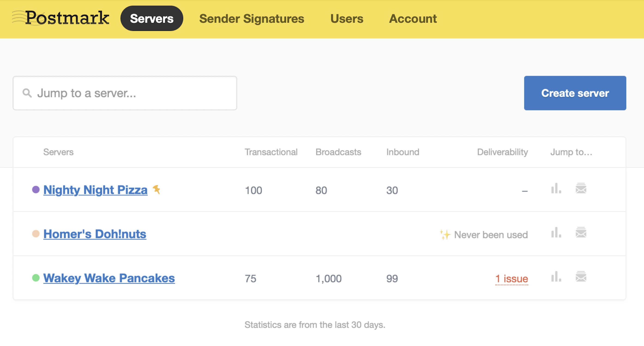Open message streams icon for Wakey Wake Pancakes
Screen dimensions: 644x346
tap(581, 277)
